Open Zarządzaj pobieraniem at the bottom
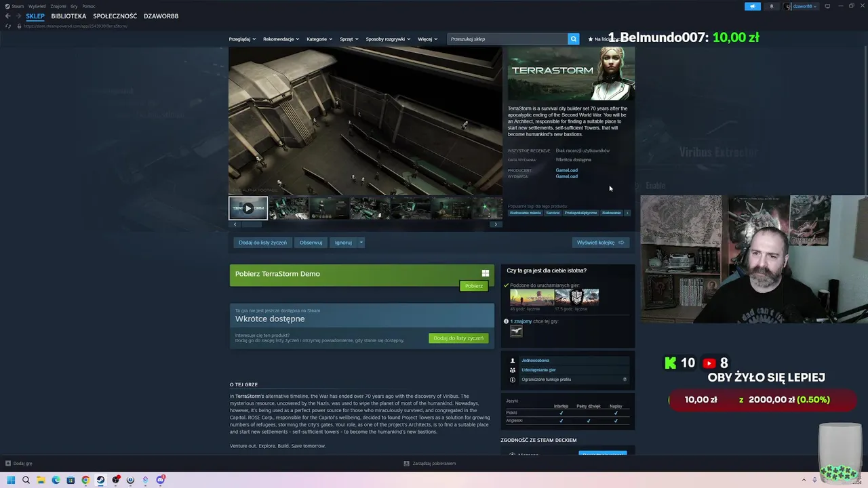 [x=430, y=464]
